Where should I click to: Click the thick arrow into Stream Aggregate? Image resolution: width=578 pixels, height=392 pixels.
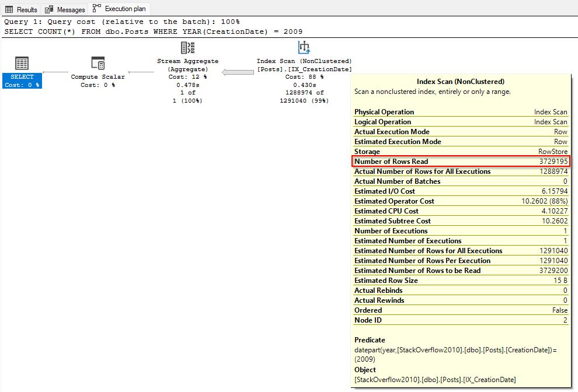(238, 72)
